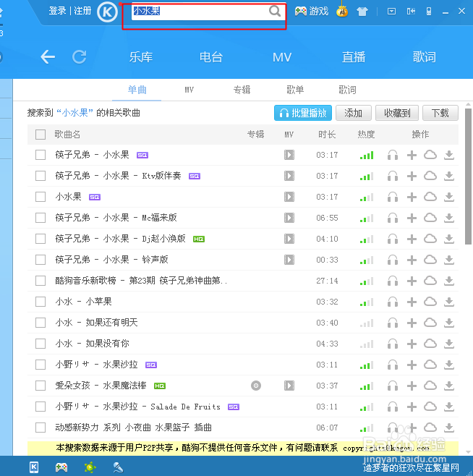
Task: Go to the 直播 section
Action: pyautogui.click(x=354, y=56)
